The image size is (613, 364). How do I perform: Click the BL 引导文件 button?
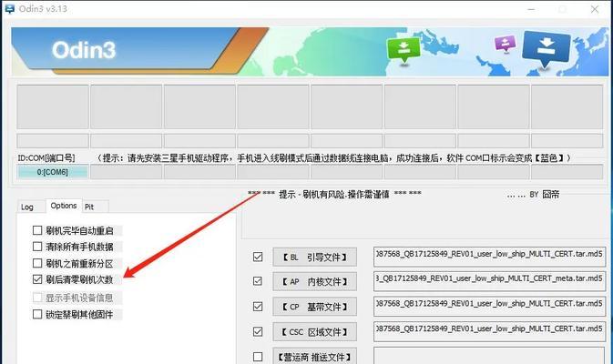tap(315, 257)
